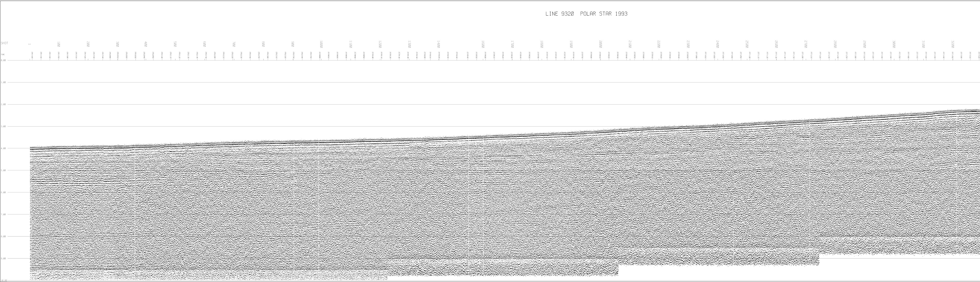Select shot label 1600
980x282 pixels.
[483, 44]
